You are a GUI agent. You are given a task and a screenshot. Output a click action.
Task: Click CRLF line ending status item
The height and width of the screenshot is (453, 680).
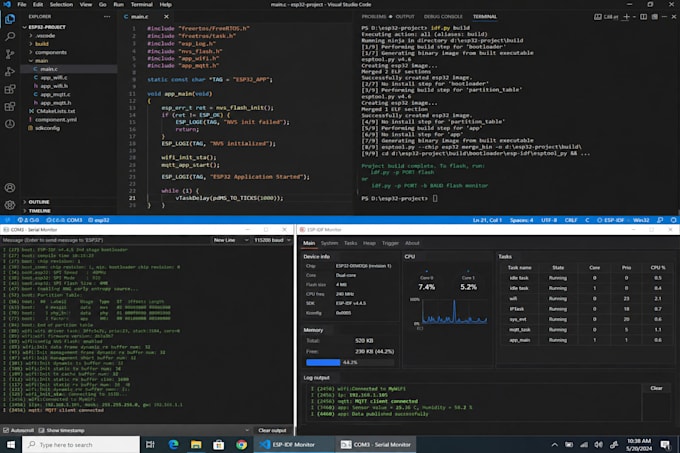571,220
